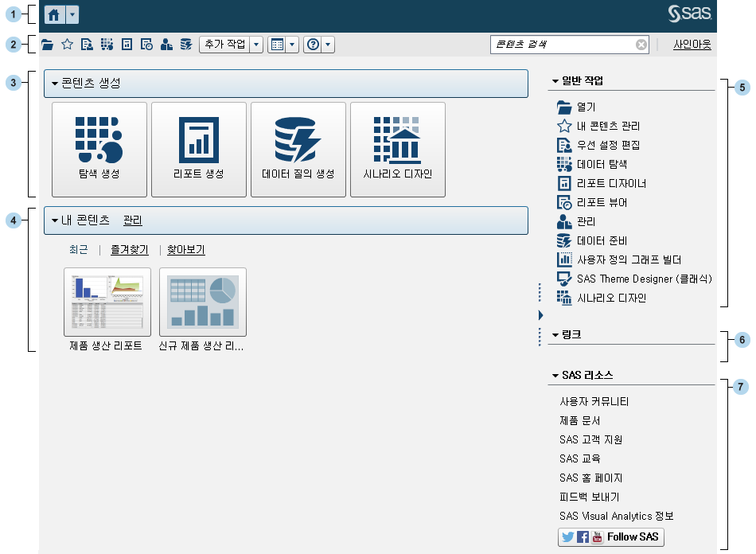Image resolution: width=756 pixels, height=554 pixels.
Task: Click the 리포트 생성 tile
Action: click(x=198, y=149)
